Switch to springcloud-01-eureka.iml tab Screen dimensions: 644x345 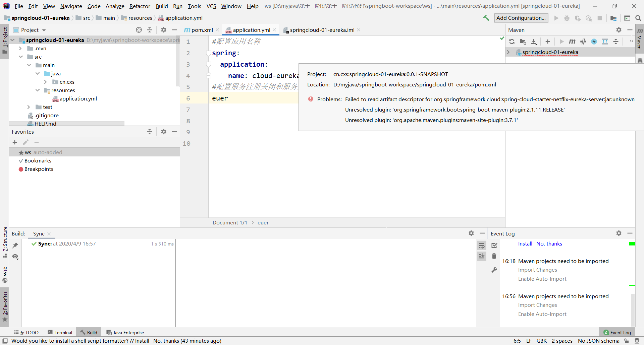pyautogui.click(x=322, y=30)
